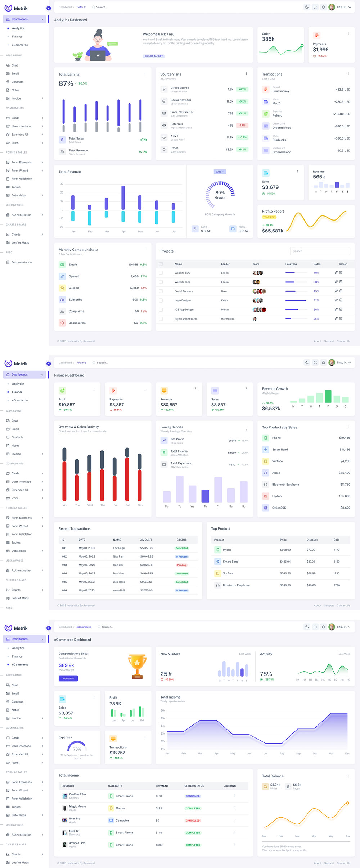Open the 2023 year dropdown in growth card

pos(220,172)
